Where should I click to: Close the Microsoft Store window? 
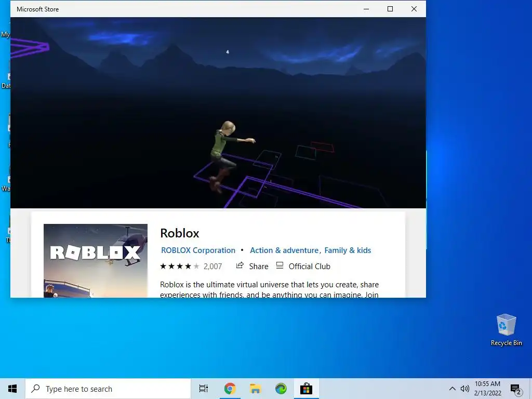point(414,9)
